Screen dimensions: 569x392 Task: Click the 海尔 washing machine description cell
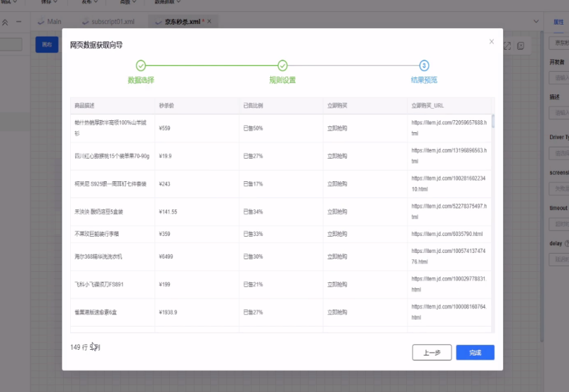[x=112, y=256]
